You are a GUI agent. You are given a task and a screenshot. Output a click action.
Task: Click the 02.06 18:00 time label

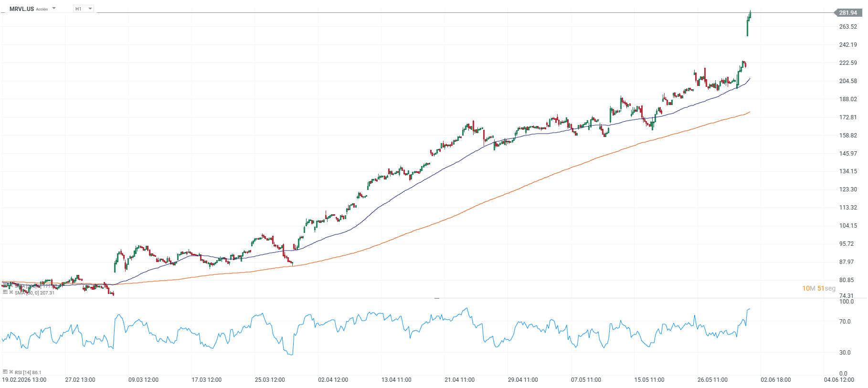(x=776, y=380)
